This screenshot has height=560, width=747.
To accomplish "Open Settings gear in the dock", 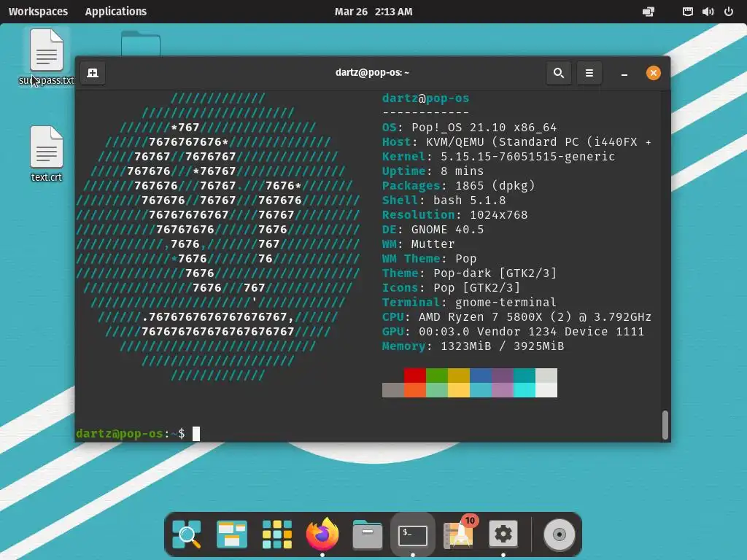I will pyautogui.click(x=503, y=534).
